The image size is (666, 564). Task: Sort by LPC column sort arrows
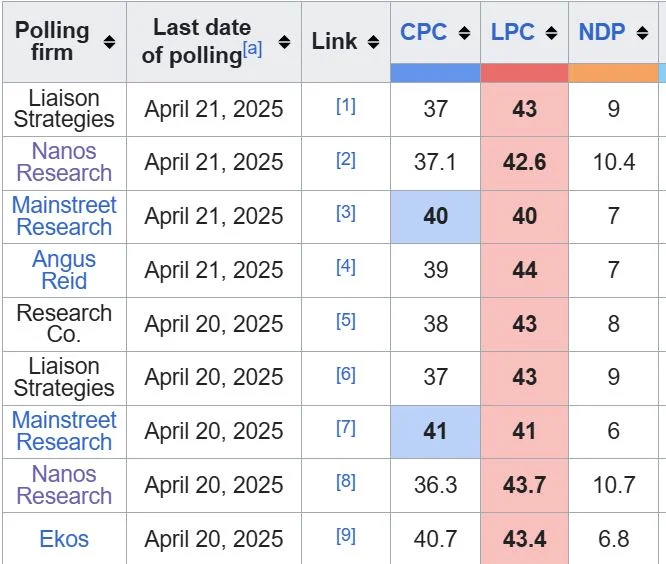tap(552, 33)
